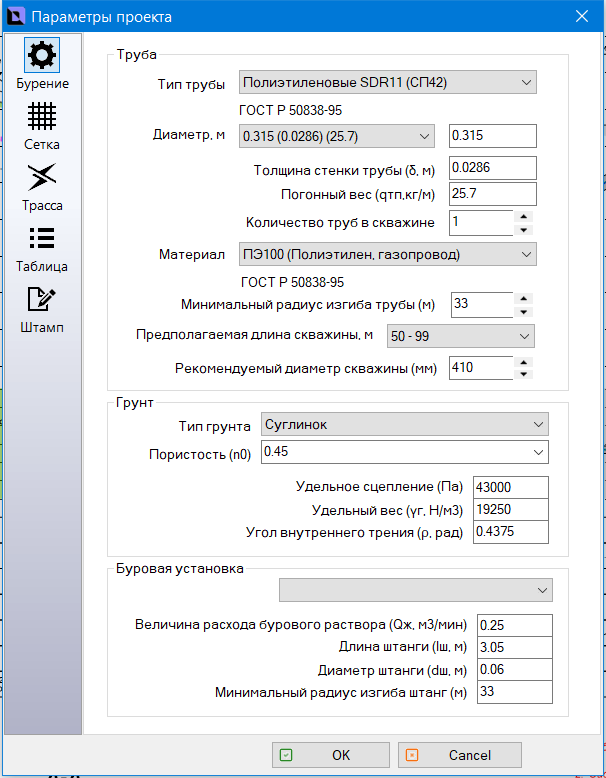Increase Количество труб в скважине value

pyautogui.click(x=524, y=217)
